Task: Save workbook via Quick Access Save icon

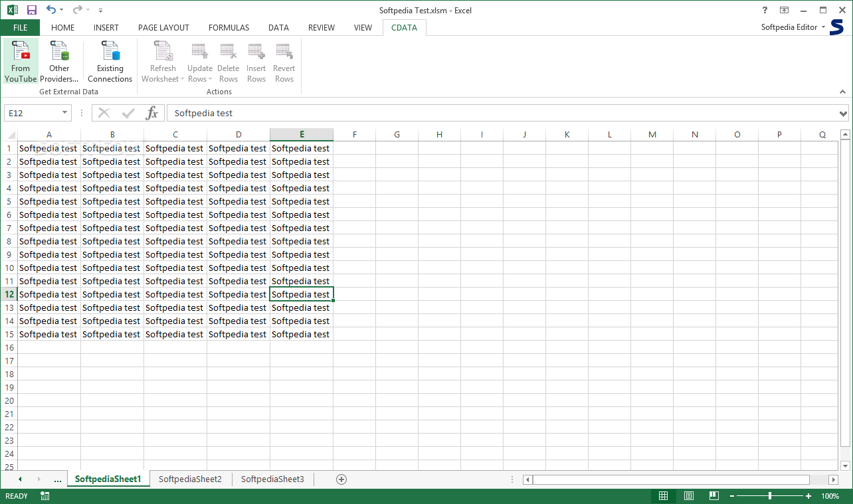Action: (x=31, y=10)
